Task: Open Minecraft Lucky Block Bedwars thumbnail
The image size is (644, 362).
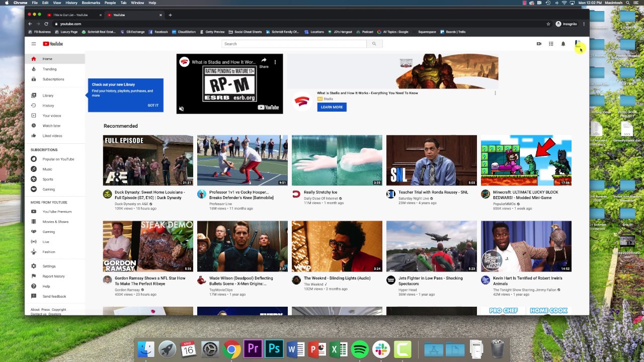Action: [x=526, y=160]
